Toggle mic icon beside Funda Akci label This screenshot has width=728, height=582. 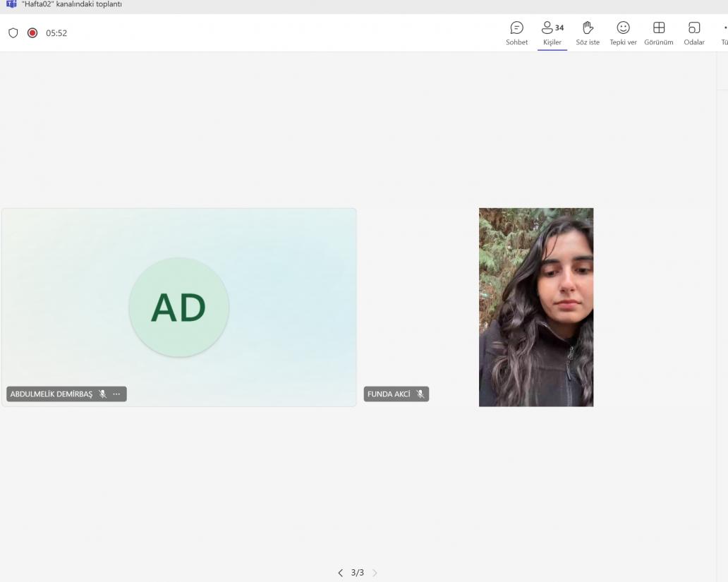[x=420, y=394]
